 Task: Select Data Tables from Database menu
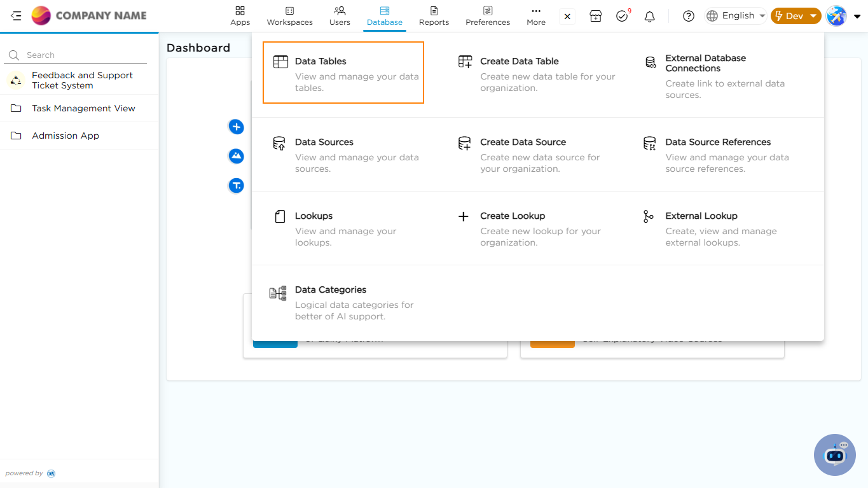coord(343,73)
